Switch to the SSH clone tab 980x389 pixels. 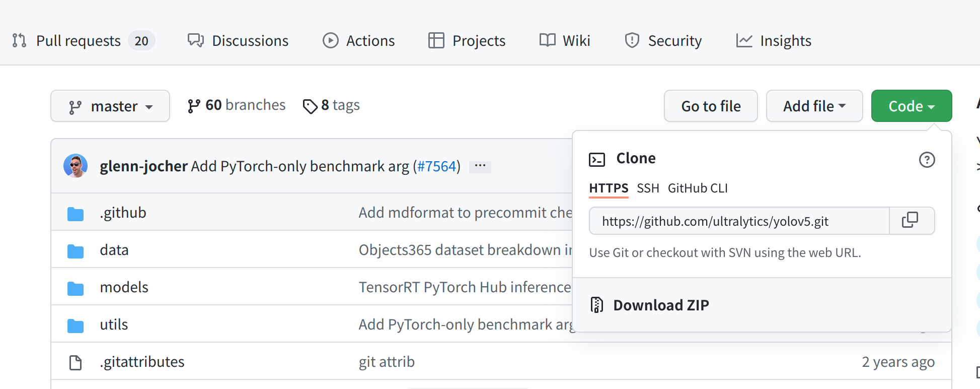648,188
